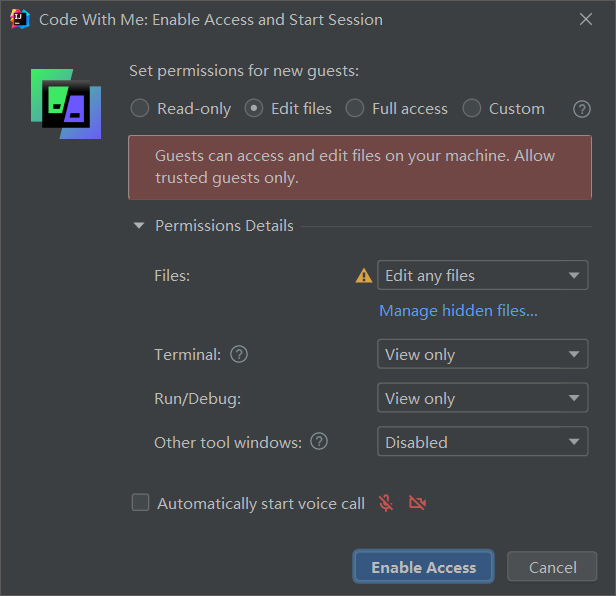This screenshot has width=616, height=596.
Task: Open the Files permission dropdown
Action: [x=482, y=276]
